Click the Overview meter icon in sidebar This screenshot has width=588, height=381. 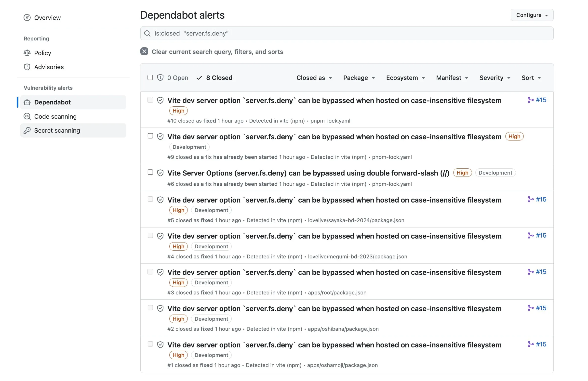tap(27, 18)
